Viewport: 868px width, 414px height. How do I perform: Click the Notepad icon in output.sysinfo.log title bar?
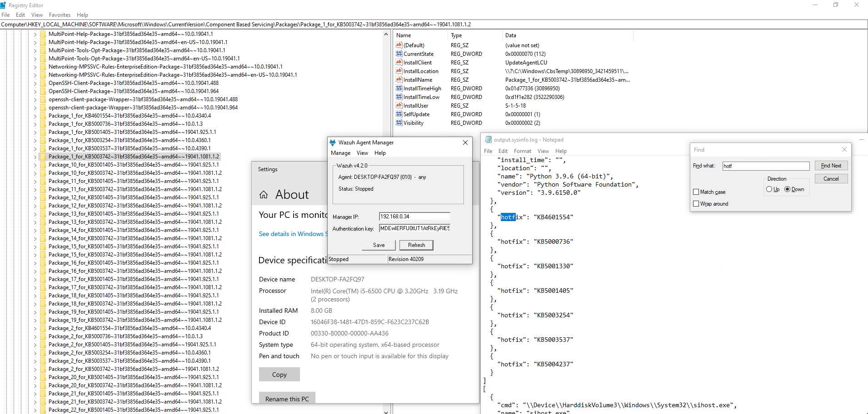pos(489,139)
